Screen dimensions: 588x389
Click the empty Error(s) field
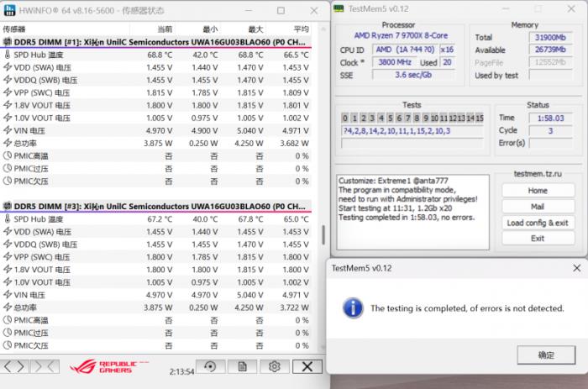click(x=550, y=143)
